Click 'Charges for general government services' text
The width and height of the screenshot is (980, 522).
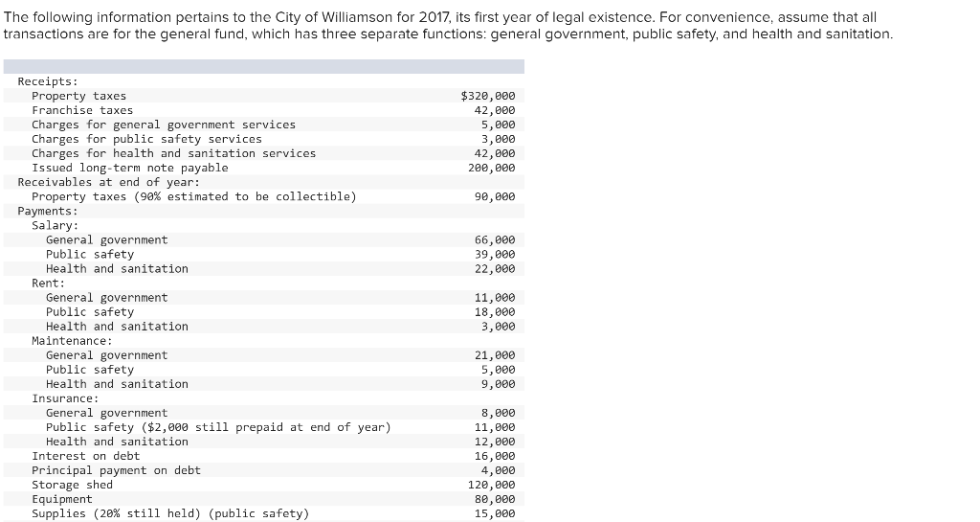(x=164, y=125)
